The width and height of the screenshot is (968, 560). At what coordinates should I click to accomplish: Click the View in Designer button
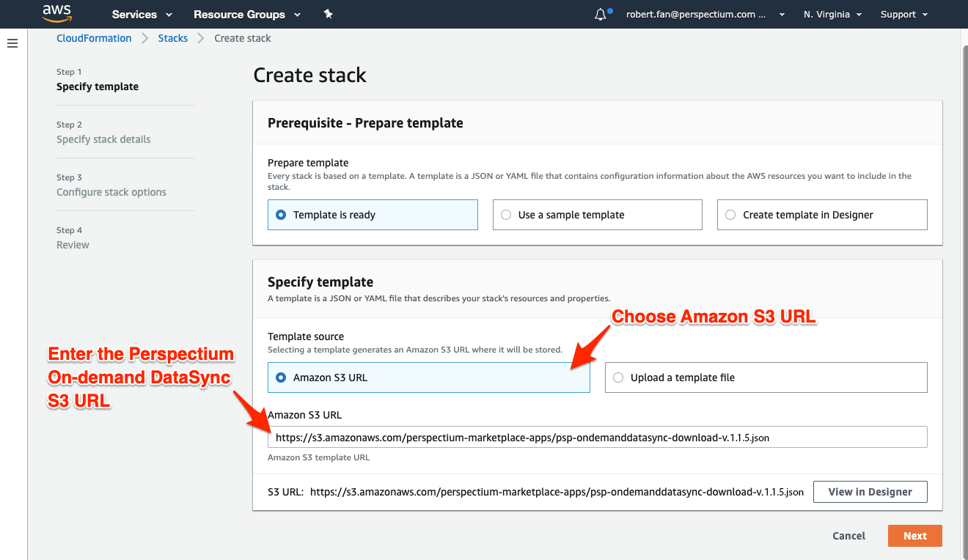870,492
